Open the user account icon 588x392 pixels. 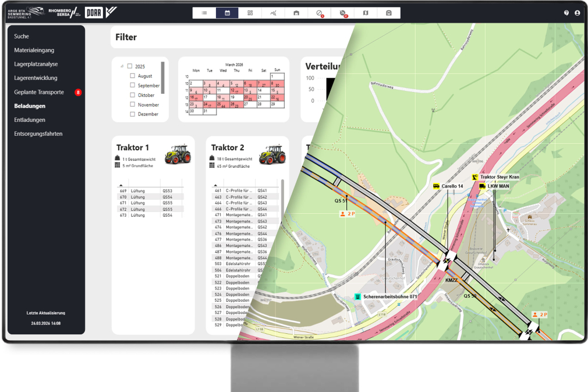click(x=577, y=13)
